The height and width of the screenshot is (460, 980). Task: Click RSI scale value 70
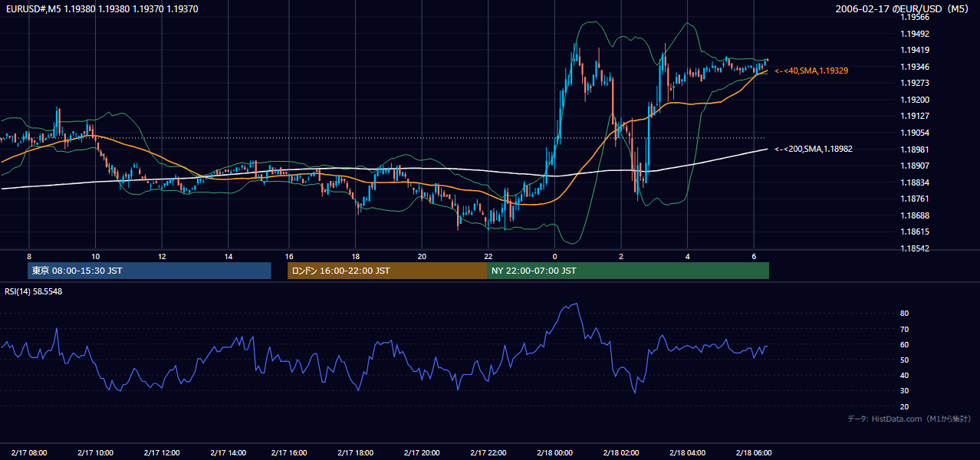905,330
